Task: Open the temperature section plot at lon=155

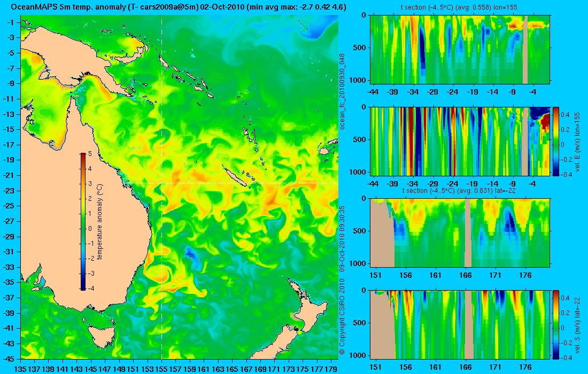Action: [x=460, y=50]
